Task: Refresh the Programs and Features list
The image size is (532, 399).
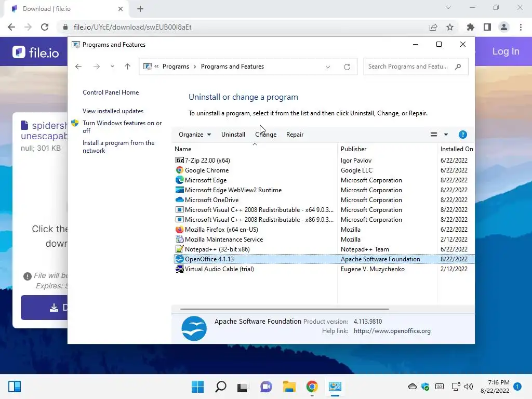Action: point(347,67)
